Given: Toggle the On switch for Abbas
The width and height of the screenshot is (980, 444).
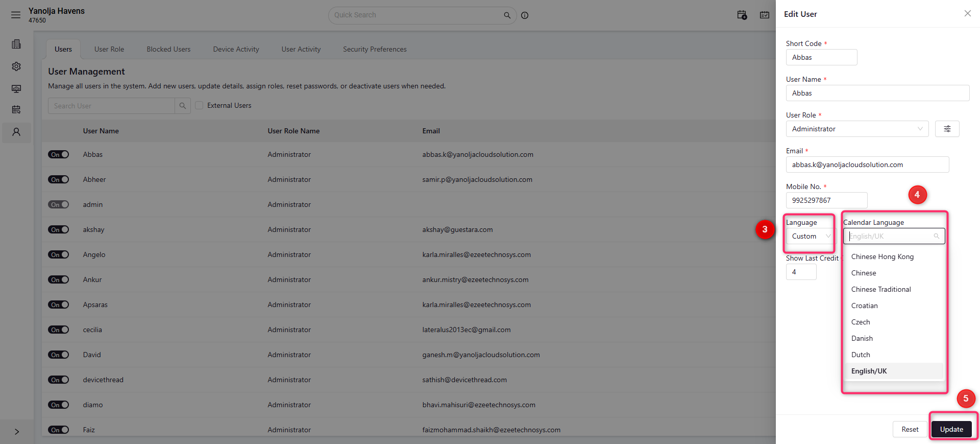Looking at the screenshot, I should pyautogui.click(x=59, y=154).
